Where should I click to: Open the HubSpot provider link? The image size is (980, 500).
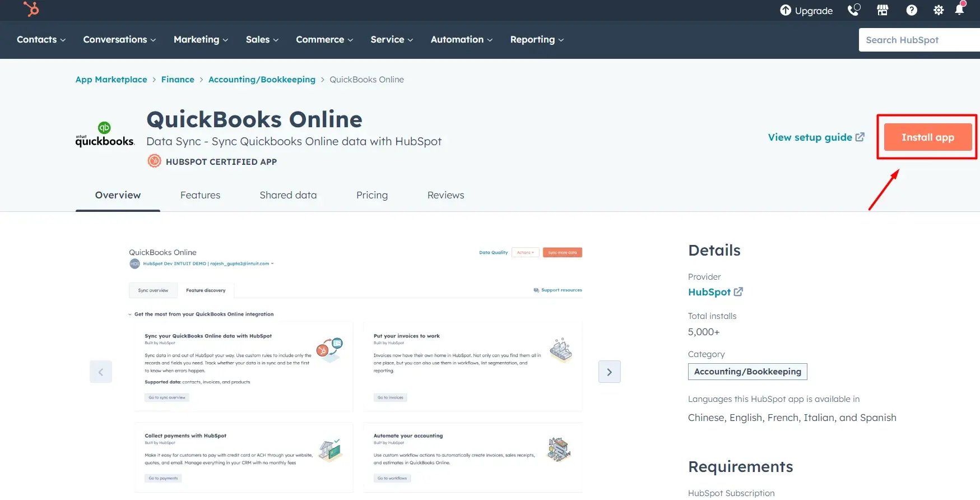[x=709, y=292]
